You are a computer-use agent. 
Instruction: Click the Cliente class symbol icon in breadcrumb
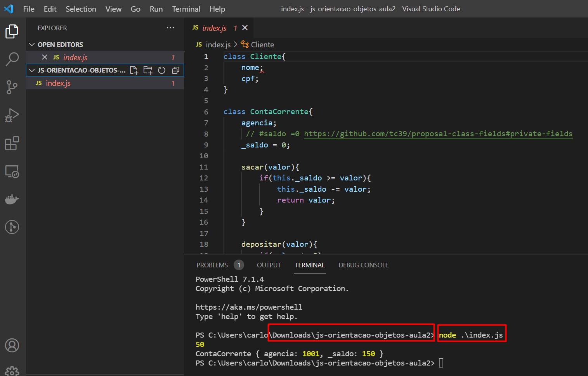pos(245,44)
